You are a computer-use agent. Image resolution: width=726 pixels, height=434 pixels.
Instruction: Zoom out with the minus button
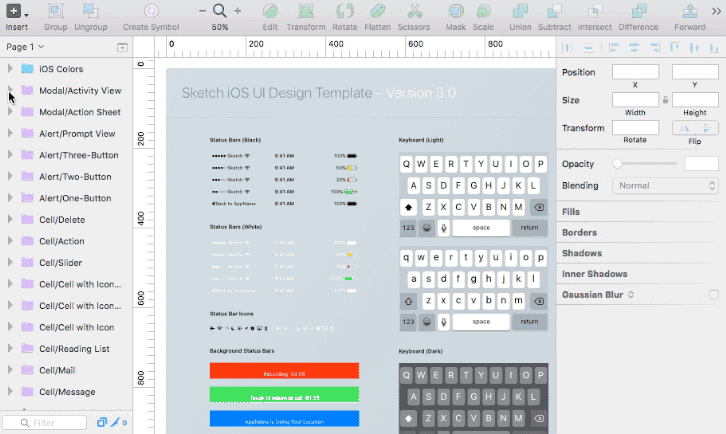point(202,11)
